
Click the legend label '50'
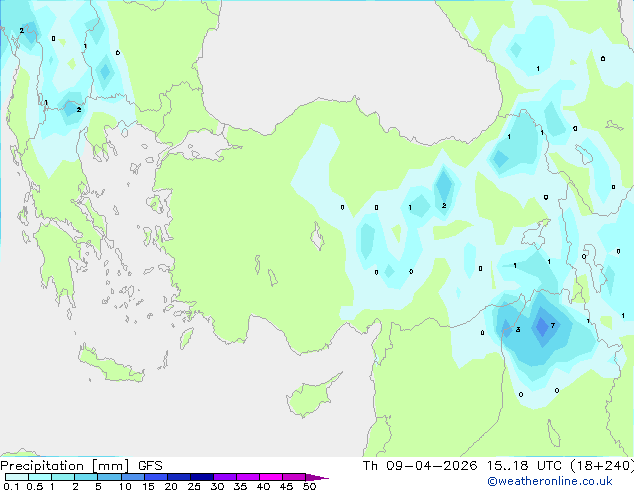[309, 486]
